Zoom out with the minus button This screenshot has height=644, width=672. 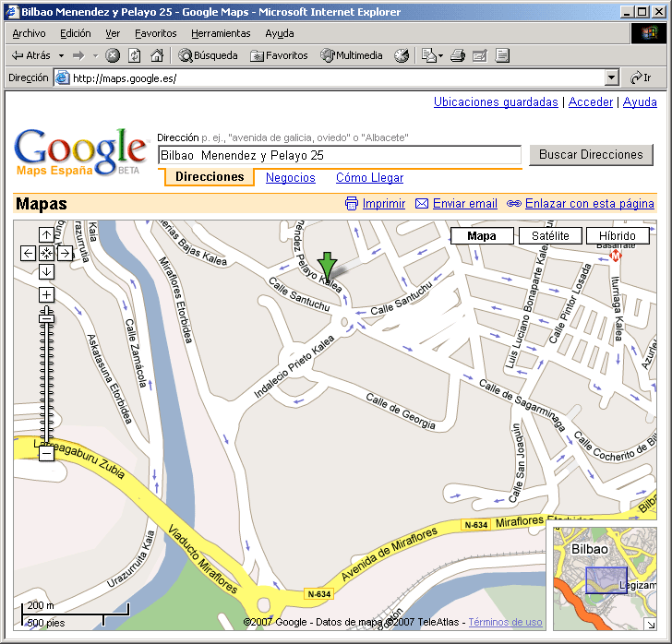46,453
